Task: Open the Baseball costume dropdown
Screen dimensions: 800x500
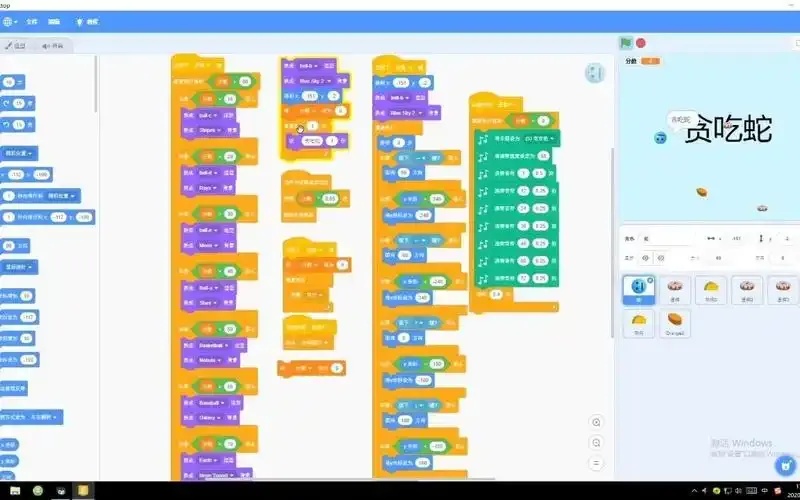Action: [212, 403]
